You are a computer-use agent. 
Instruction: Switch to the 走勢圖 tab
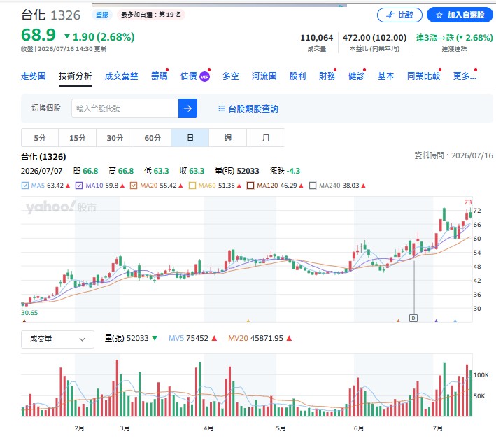click(x=33, y=76)
